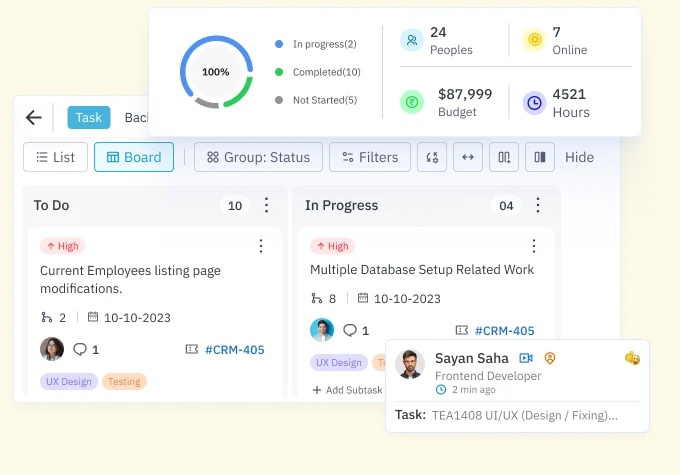The height and width of the screenshot is (475, 680).
Task: Click the ticket icon on In Progress card
Action: pyautogui.click(x=462, y=330)
